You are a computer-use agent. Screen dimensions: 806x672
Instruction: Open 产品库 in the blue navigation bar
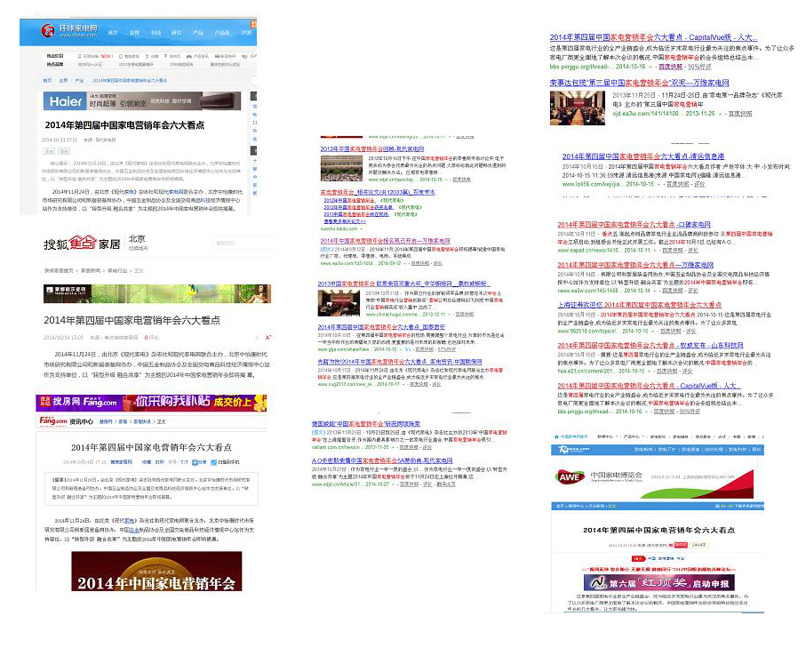221,33
